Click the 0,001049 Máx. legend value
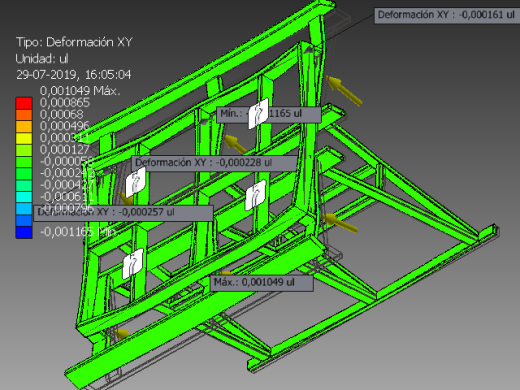Viewport: 520px width, 390px height. pos(80,91)
